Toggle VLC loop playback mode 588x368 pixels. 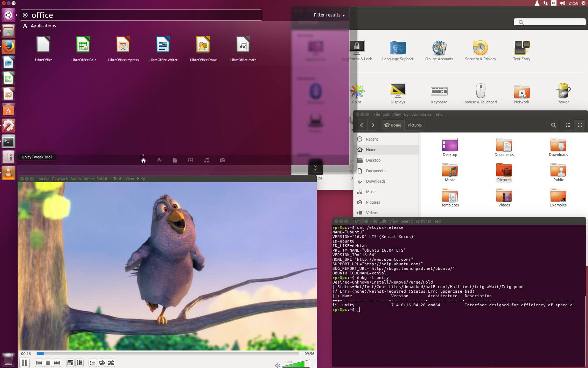tap(102, 363)
